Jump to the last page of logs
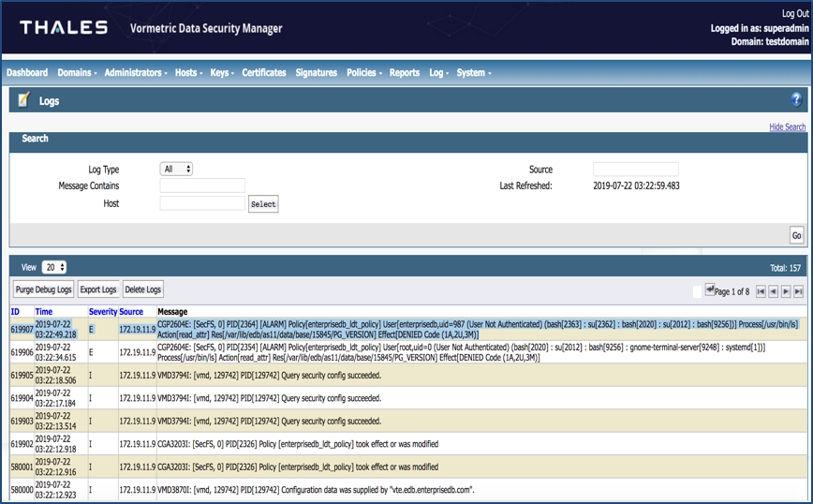 tap(799, 291)
